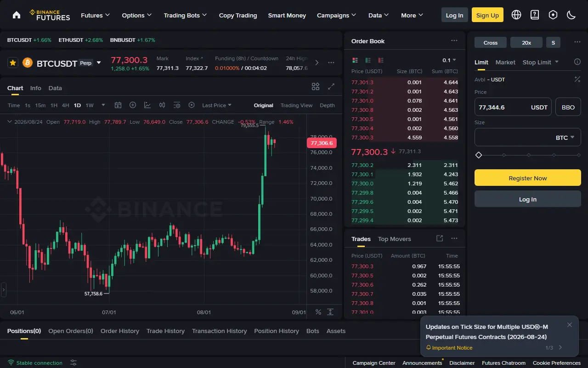Open the hexagon preferences icon in header
This screenshot has height=368, width=588.
tap(553, 15)
